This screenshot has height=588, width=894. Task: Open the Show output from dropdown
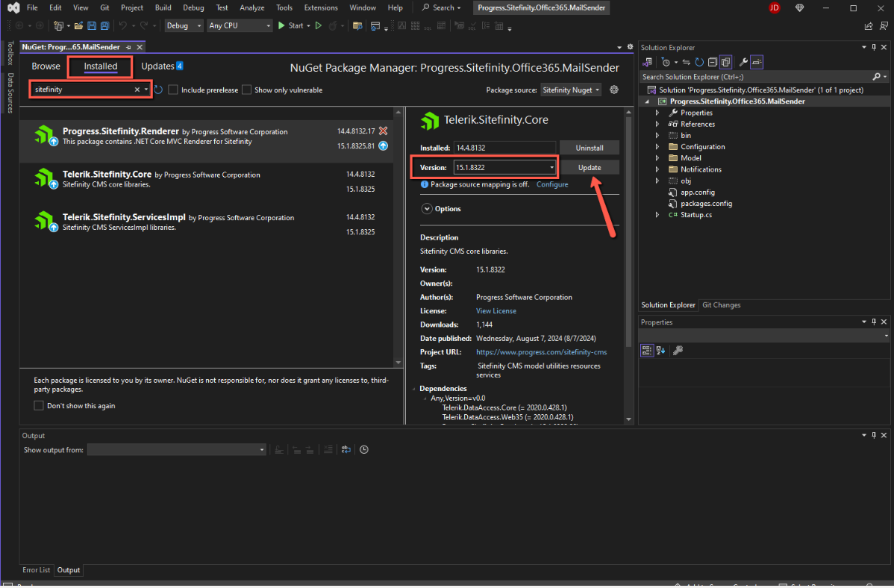(x=177, y=450)
